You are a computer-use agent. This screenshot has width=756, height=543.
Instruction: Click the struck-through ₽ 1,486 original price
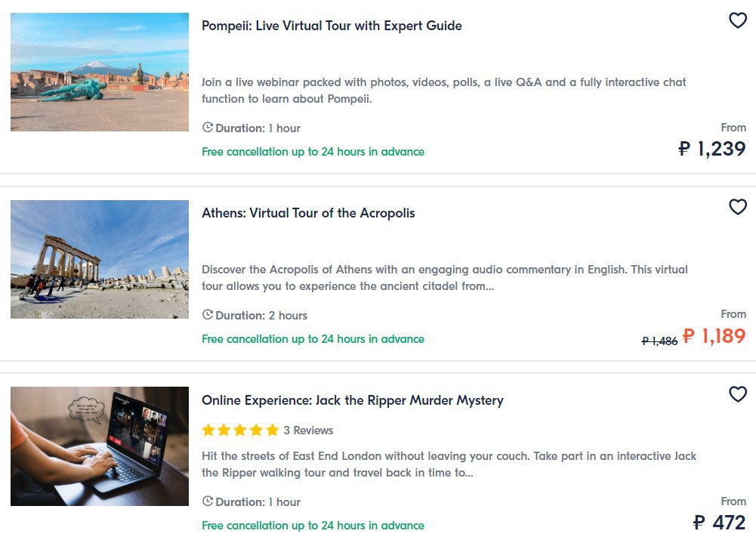(659, 341)
